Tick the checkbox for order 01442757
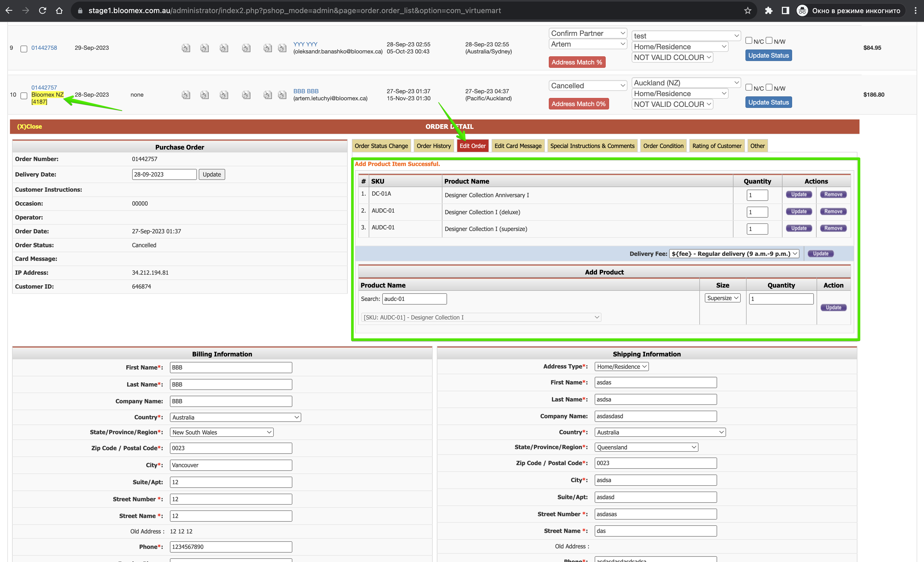Image resolution: width=924 pixels, height=562 pixels. [24, 96]
